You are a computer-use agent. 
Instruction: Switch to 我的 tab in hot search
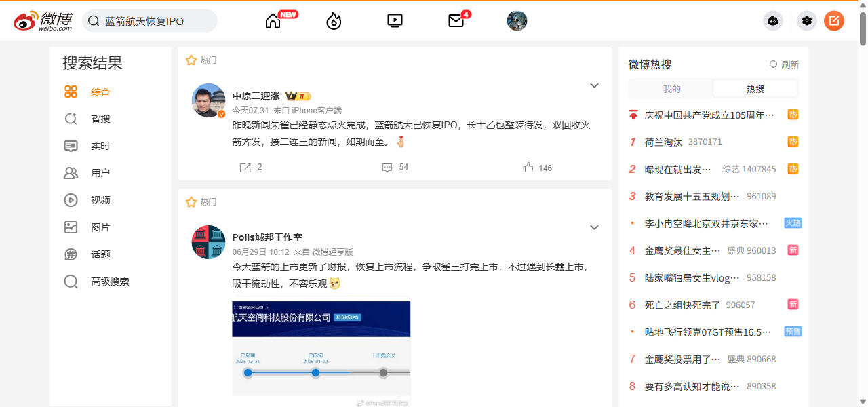(x=671, y=89)
